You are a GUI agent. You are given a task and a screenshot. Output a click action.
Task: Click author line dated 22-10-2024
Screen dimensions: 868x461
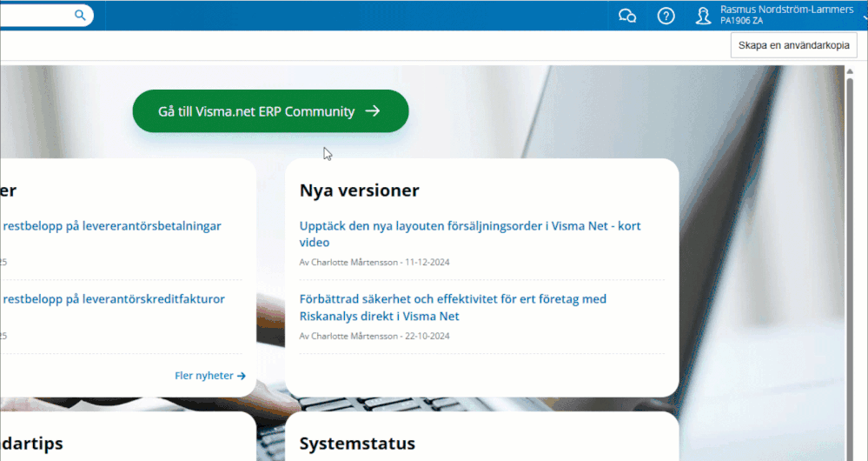(x=374, y=336)
